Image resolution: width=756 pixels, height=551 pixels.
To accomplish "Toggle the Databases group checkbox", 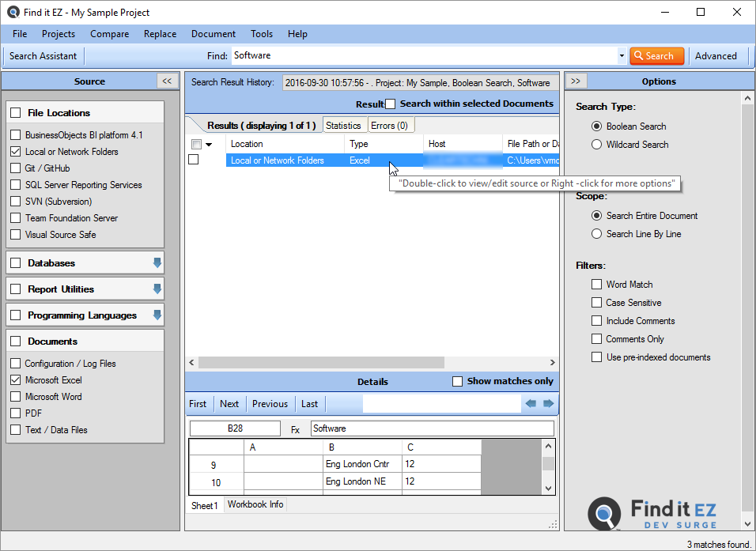I will click(16, 262).
